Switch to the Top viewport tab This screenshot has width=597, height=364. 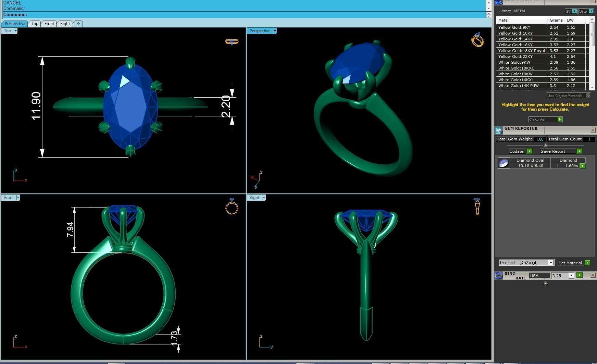click(x=35, y=24)
